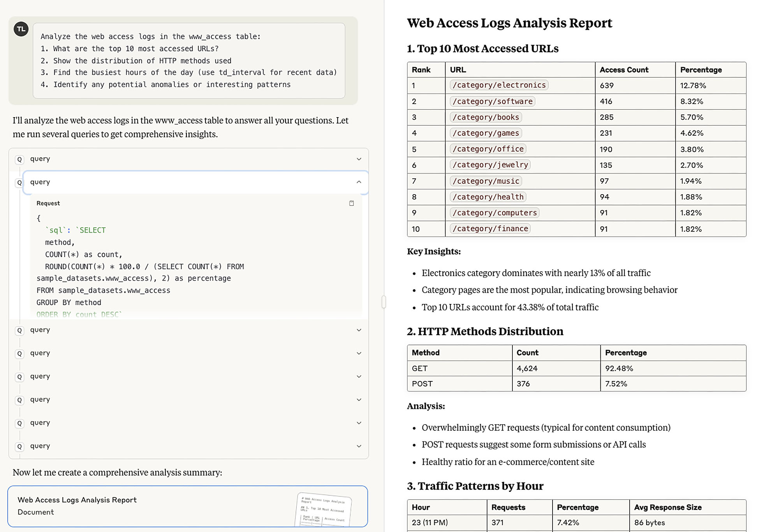Click the scrollbar handle between the two panels
This screenshot has width=764, height=532.
click(x=384, y=302)
